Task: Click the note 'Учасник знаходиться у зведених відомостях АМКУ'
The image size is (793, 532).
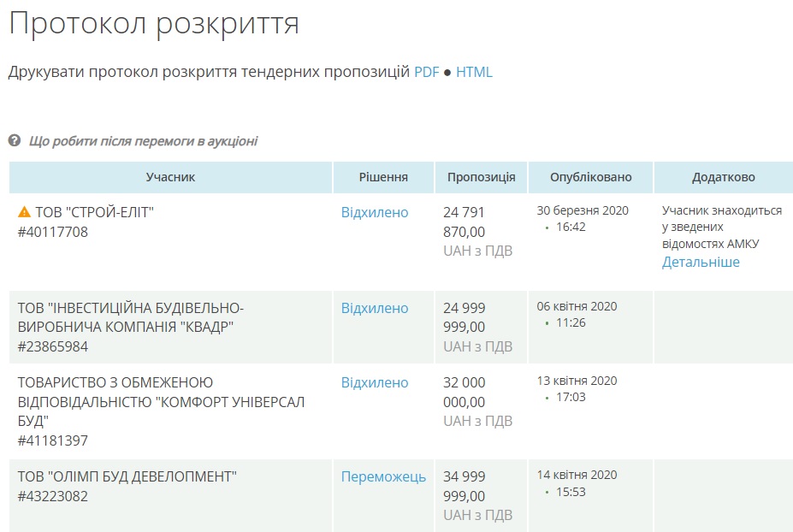Action: [722, 227]
